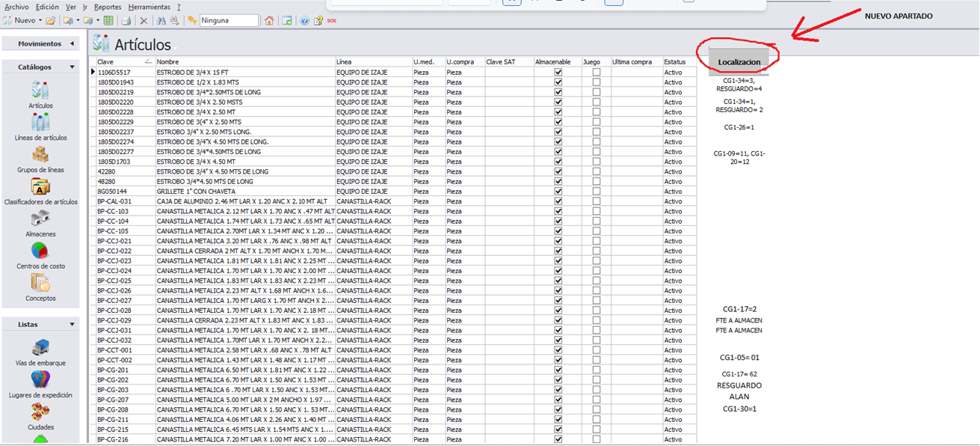Viewport: 980px width, 446px height.
Task: Open the green spreadsheet grid icon
Action: (x=108, y=20)
